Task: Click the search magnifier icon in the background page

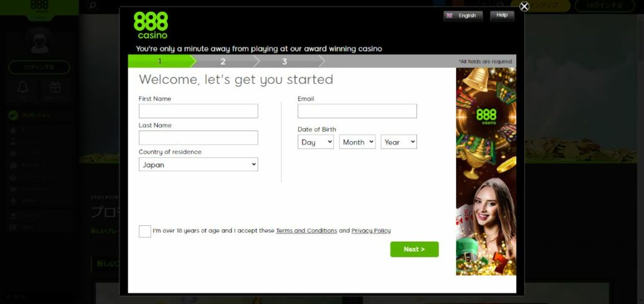Action: 93,5
